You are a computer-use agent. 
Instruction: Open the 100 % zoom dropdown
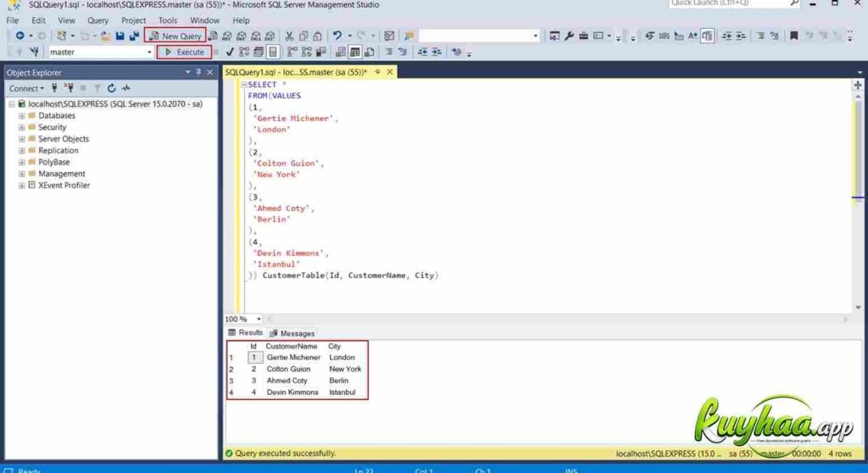tap(259, 319)
